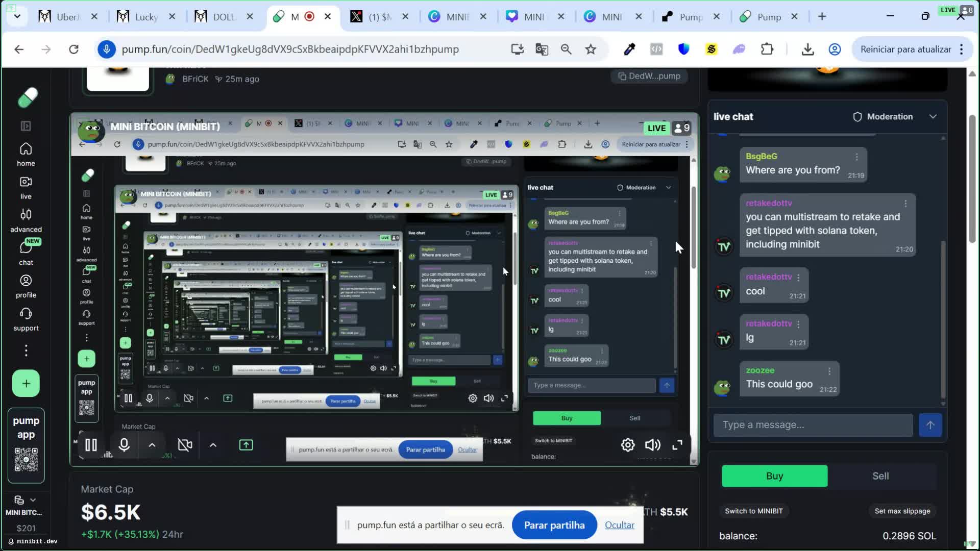
Task: Collapse the live chat panel chevron
Action: click(933, 116)
